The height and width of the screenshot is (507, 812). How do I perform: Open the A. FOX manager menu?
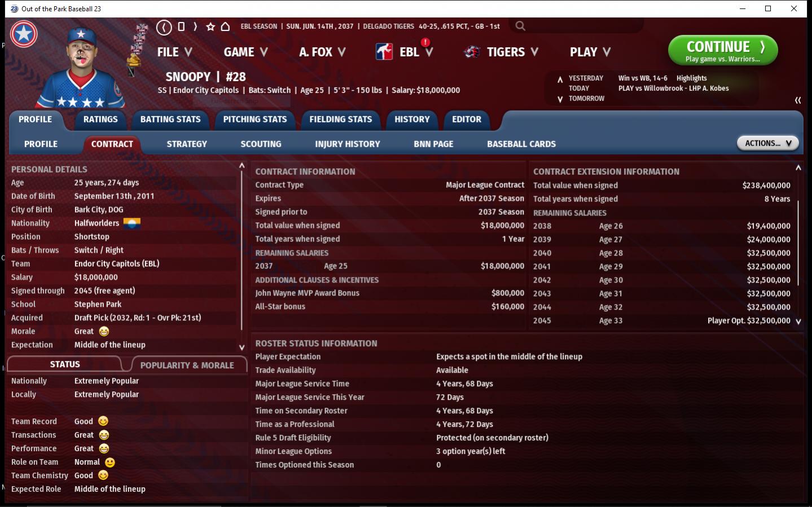322,52
